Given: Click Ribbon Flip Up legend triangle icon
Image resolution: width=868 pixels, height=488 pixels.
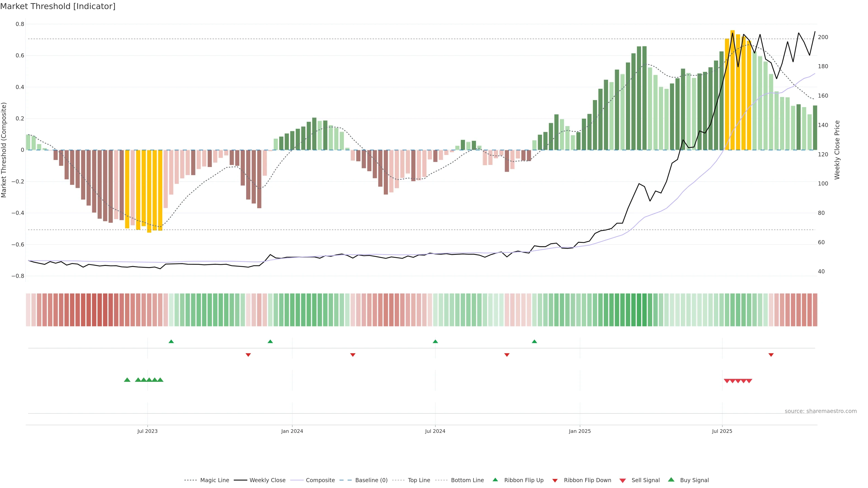Looking at the screenshot, I should pyautogui.click(x=495, y=480).
